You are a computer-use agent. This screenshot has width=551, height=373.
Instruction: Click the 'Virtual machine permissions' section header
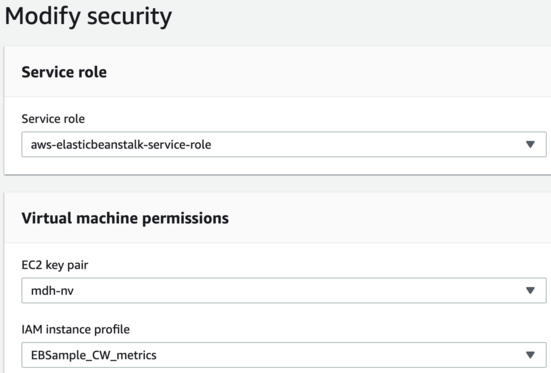point(125,218)
